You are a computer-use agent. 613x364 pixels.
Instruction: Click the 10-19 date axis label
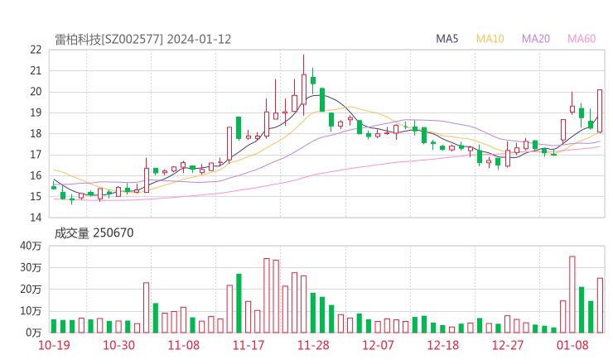[54, 345]
